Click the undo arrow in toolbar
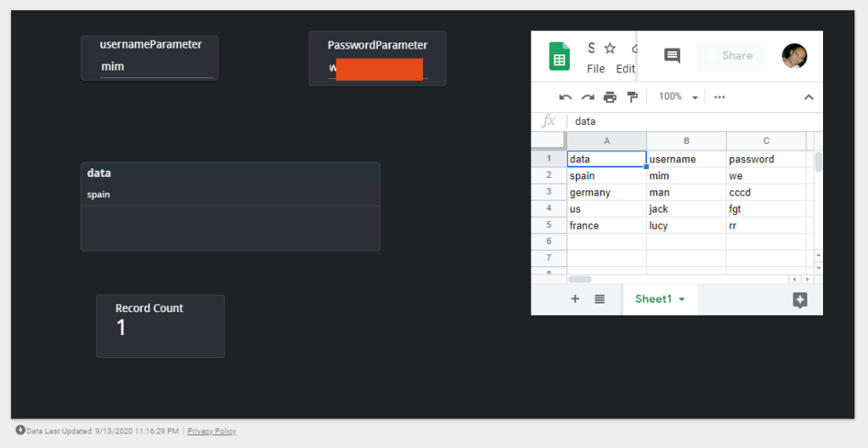 click(566, 97)
